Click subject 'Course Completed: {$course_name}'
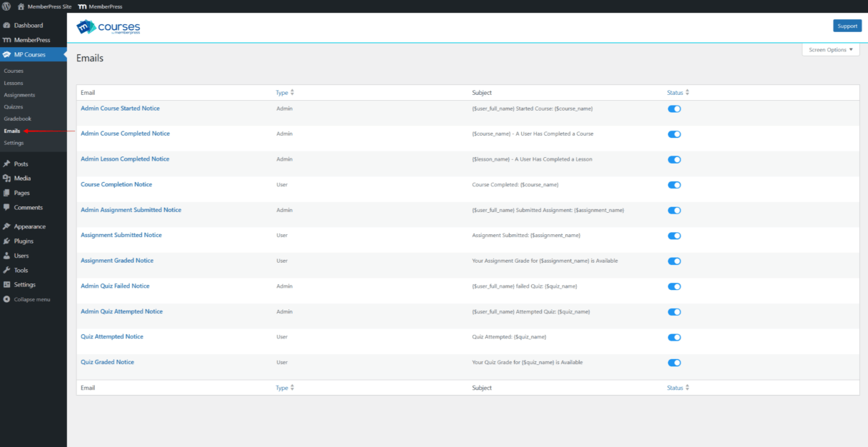 pos(515,185)
